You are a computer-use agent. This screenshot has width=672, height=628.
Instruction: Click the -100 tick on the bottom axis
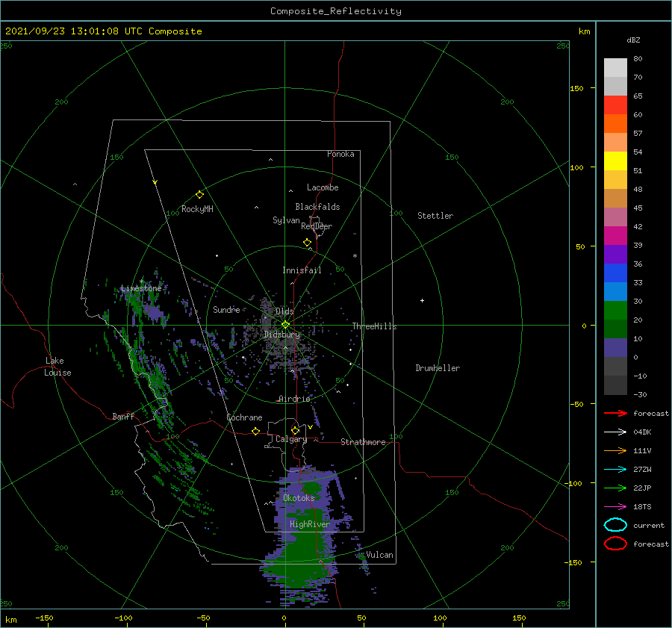tap(123, 618)
